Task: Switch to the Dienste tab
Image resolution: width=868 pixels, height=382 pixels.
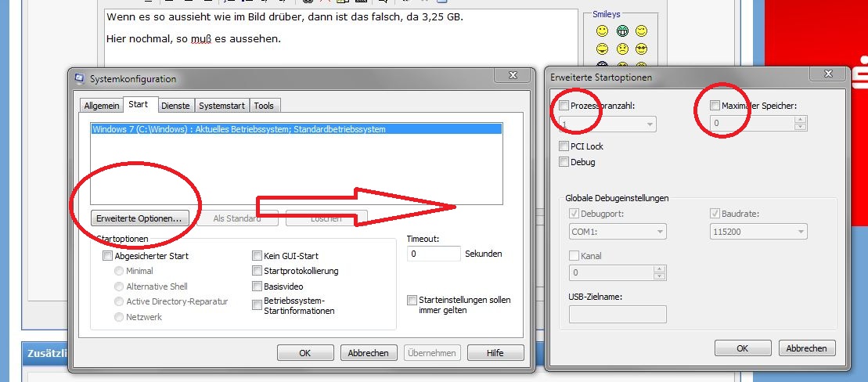Action: point(175,106)
